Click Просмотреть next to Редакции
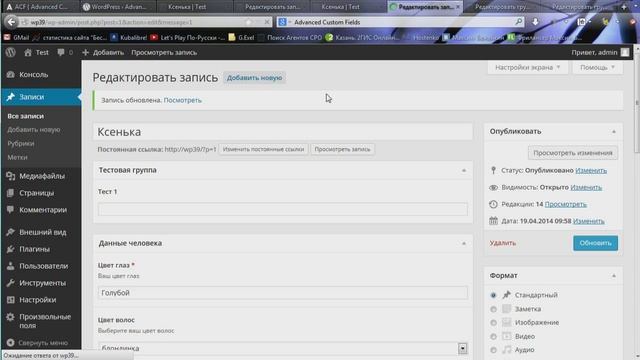Viewport: 640px width, 360px height. [565, 204]
